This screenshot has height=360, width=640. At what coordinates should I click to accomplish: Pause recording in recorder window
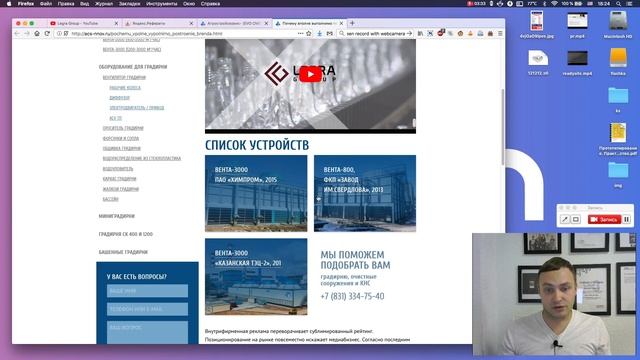coord(627,220)
